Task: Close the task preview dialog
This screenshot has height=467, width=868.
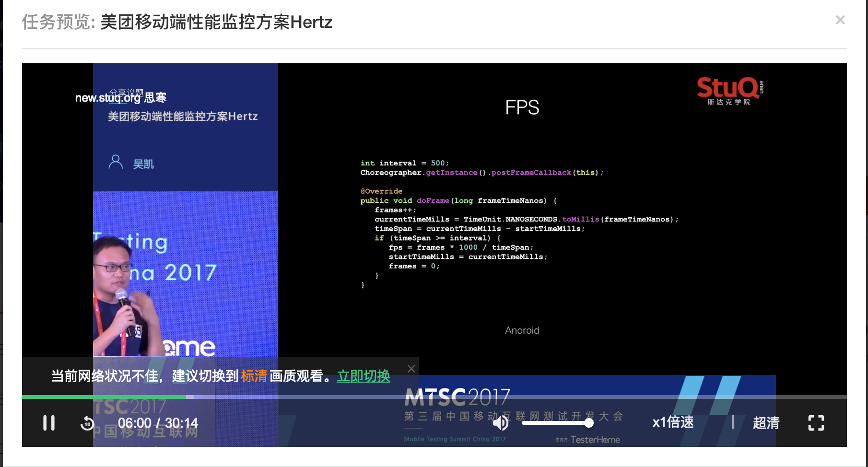Action: point(840,20)
